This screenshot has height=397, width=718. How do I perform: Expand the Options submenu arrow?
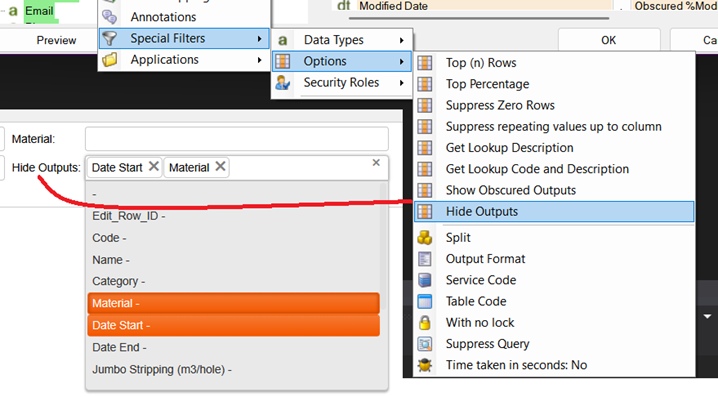[402, 61]
